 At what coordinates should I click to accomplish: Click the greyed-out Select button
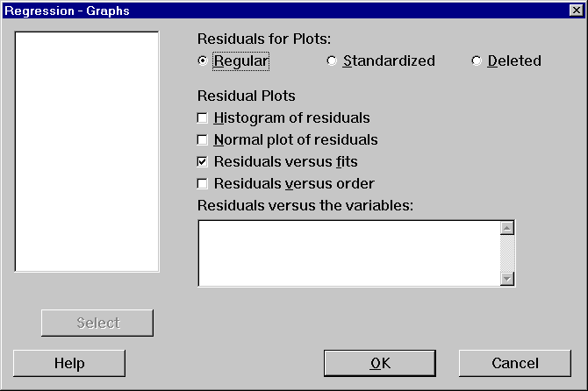point(97,323)
